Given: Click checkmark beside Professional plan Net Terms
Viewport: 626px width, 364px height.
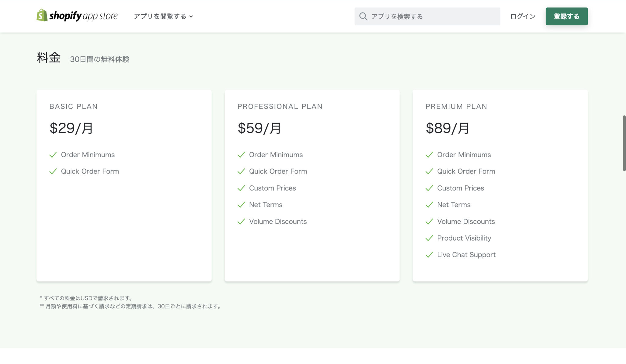Looking at the screenshot, I should point(241,205).
